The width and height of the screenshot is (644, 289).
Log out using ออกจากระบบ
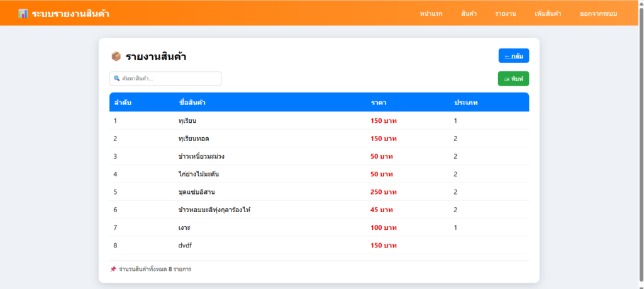[x=598, y=14]
